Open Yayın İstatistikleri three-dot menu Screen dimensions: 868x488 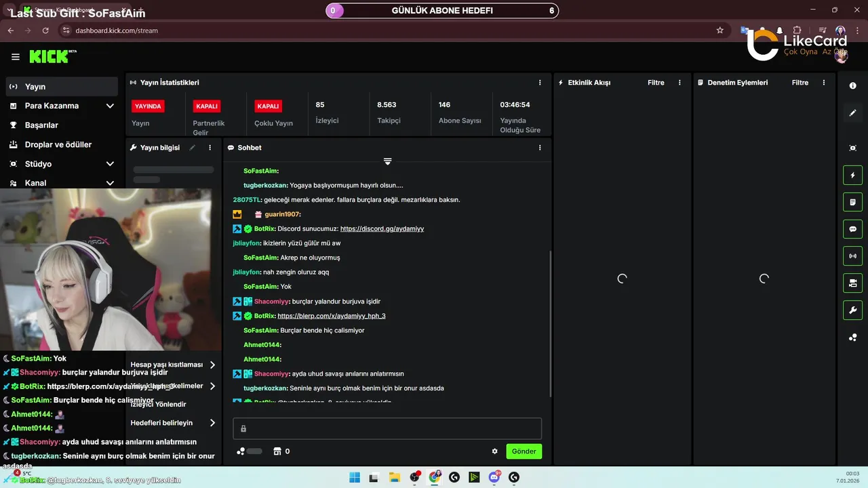(x=540, y=82)
